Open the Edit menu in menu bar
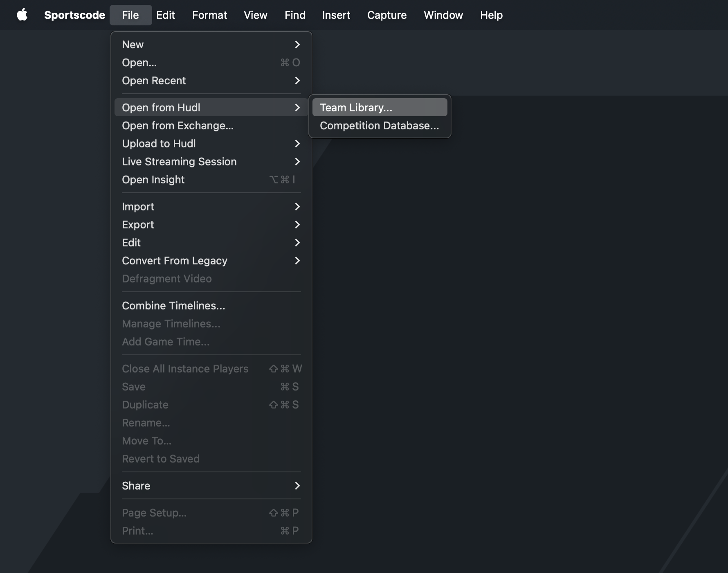This screenshot has width=728, height=573. [166, 15]
